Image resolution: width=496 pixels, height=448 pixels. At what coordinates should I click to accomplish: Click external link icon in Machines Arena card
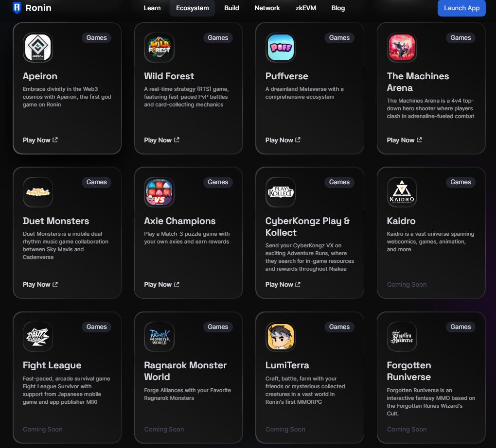coord(419,140)
